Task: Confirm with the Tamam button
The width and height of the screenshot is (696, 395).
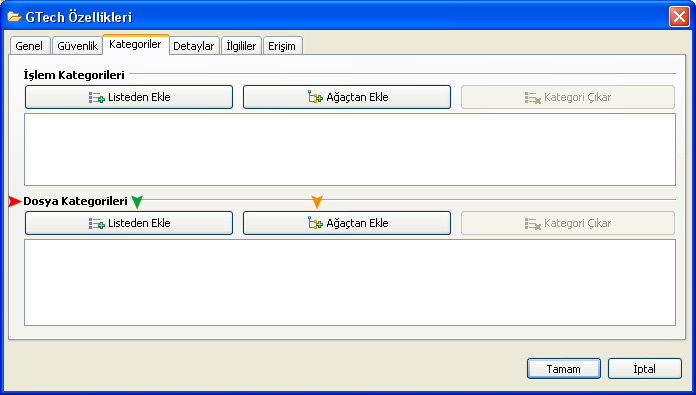Action: (x=564, y=369)
